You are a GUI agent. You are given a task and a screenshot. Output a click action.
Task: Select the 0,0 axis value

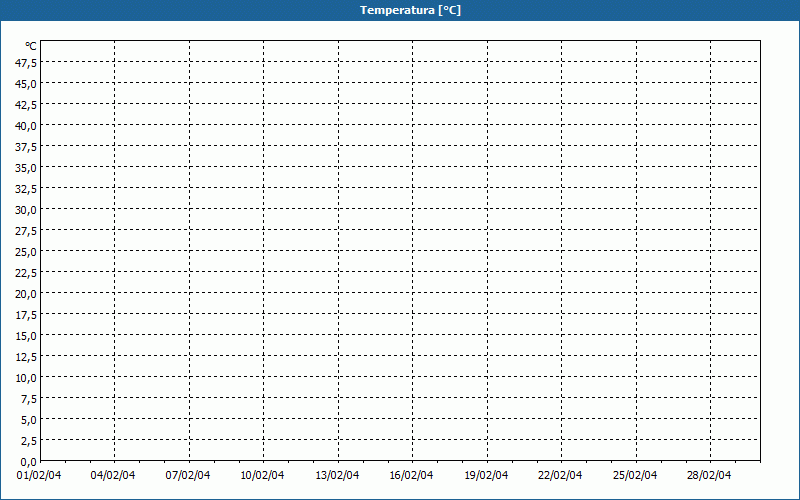pyautogui.click(x=29, y=462)
